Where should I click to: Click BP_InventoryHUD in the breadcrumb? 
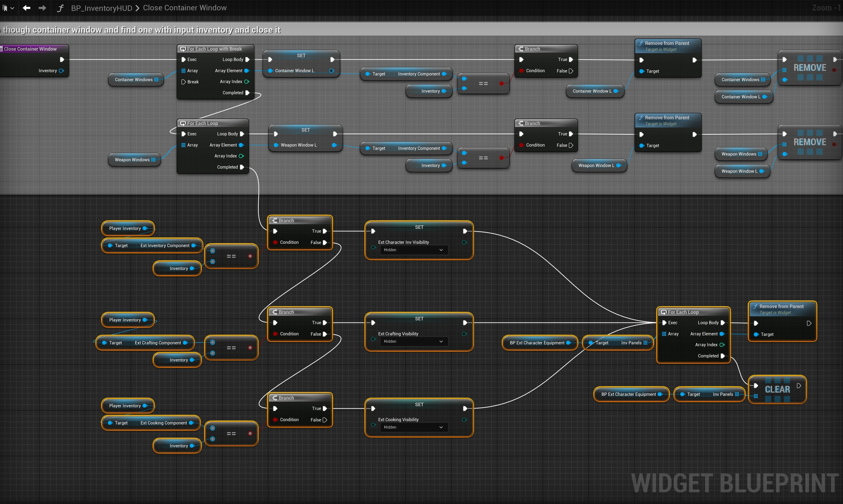coord(101,8)
